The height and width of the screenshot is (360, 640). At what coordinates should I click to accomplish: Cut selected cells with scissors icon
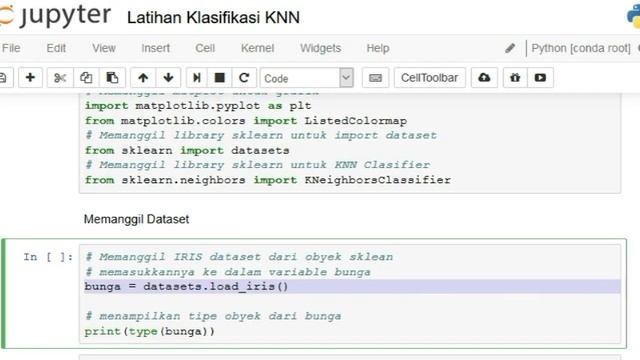60,78
